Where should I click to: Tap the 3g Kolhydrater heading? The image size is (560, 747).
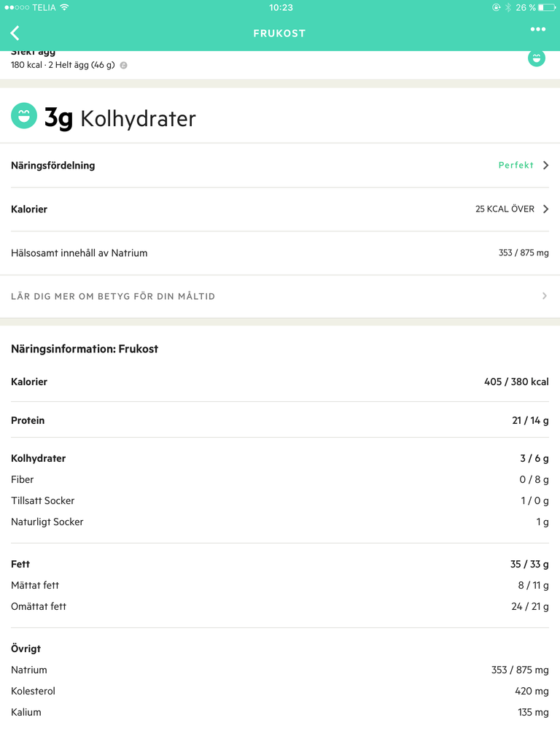(120, 117)
